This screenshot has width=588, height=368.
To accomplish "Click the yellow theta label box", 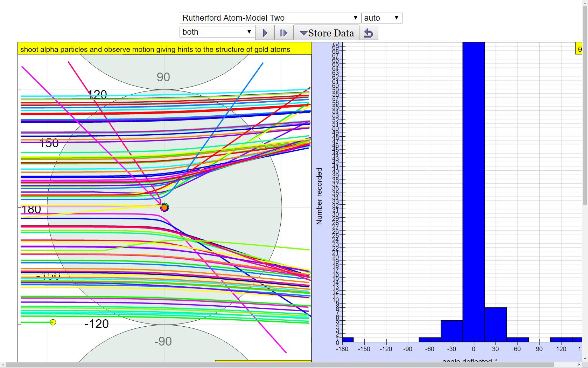I will click(x=579, y=49).
